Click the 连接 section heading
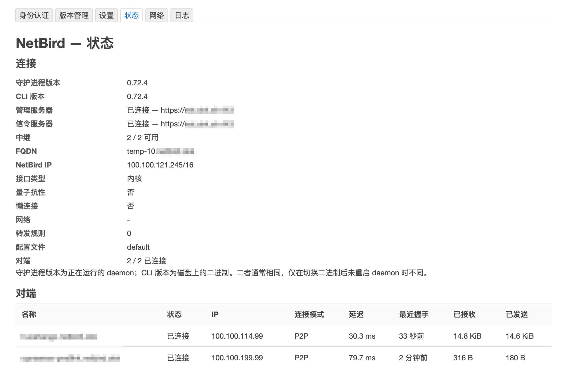Image resolution: width=564 pixels, height=392 pixels. pos(26,63)
